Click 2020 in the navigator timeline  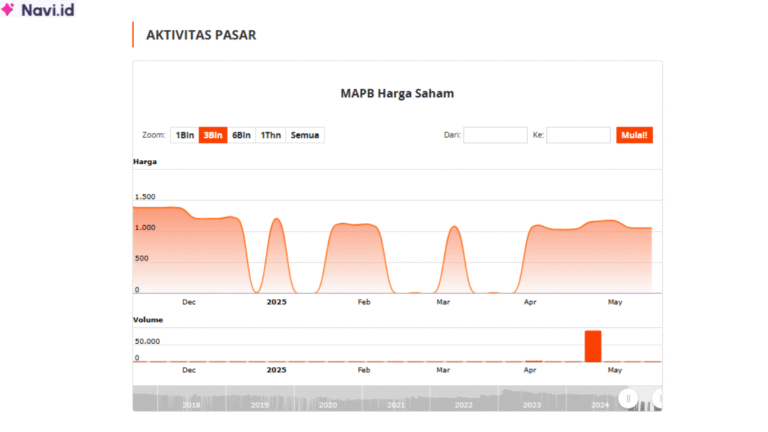pyautogui.click(x=328, y=405)
